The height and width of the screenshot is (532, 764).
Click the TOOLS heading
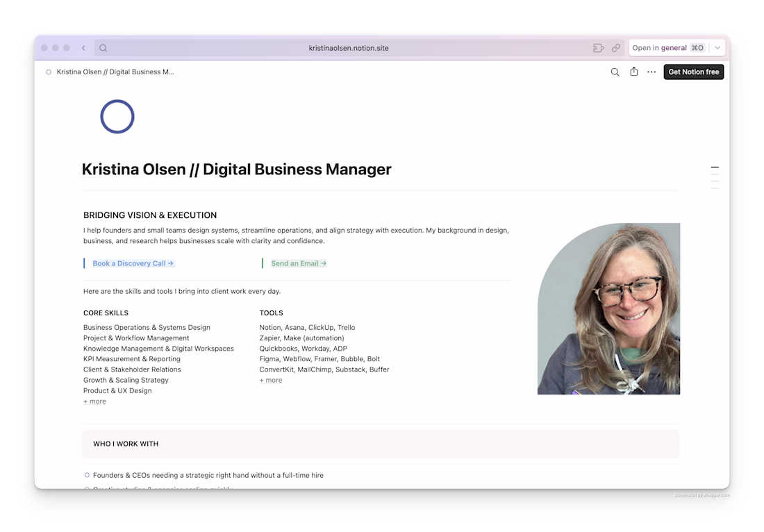272,313
